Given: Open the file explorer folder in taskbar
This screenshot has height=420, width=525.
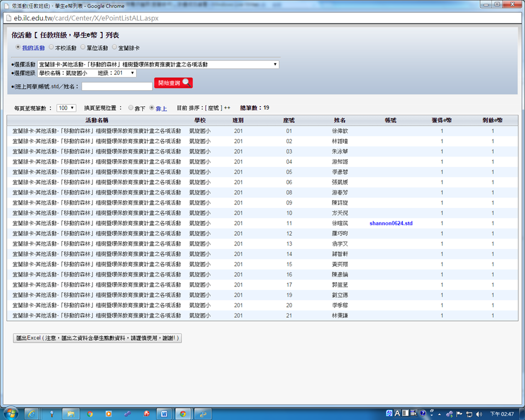Looking at the screenshot, I should click(71, 413).
